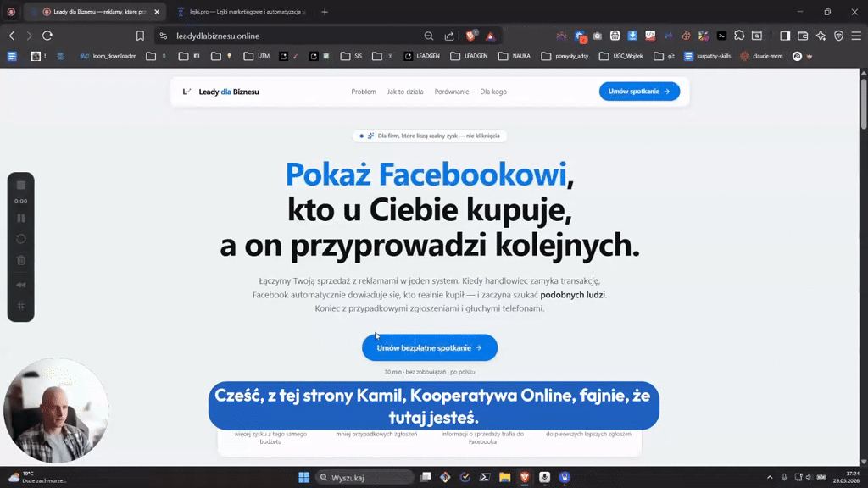Screen dimensions: 868x488
Task: Expand the UTM bookmarks folder
Action: 257,56
